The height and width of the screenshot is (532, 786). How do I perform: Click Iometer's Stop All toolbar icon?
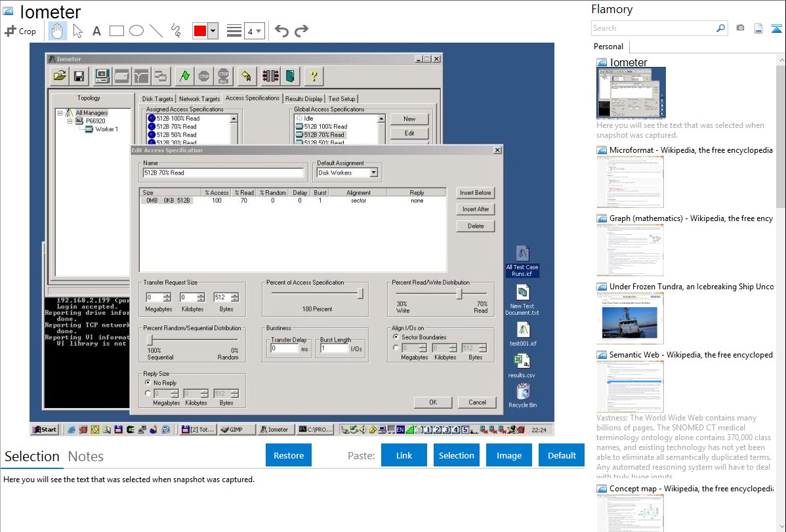click(223, 76)
